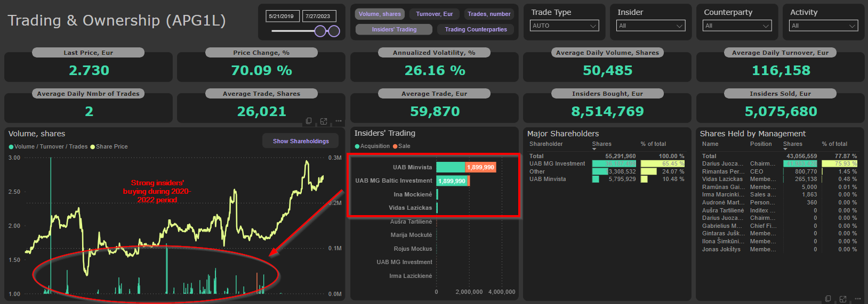The image size is (868, 304).
Task: Click the Trades, number button
Action: click(489, 14)
